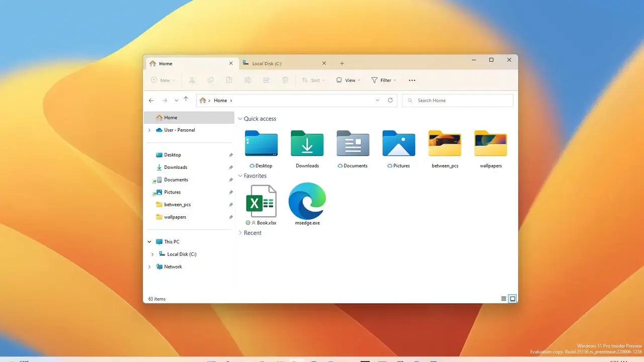
Task: Open the Downloads folder in Quick access
Action: pos(307,144)
